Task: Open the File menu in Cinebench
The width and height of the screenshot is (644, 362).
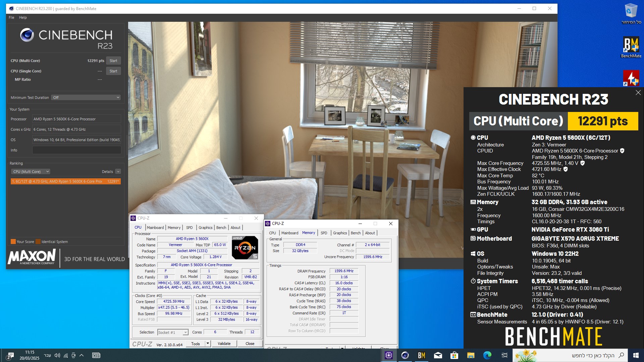Action: (x=11, y=17)
